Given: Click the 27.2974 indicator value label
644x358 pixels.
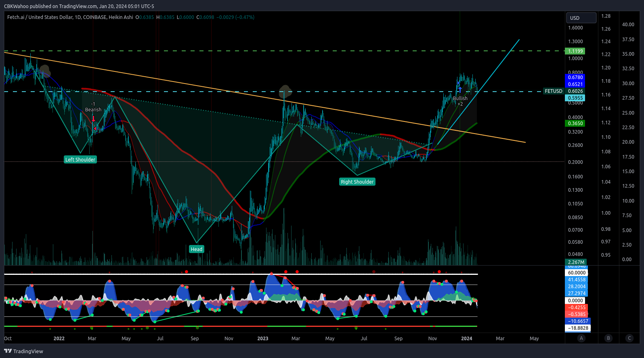Looking at the screenshot, I should [x=577, y=293].
